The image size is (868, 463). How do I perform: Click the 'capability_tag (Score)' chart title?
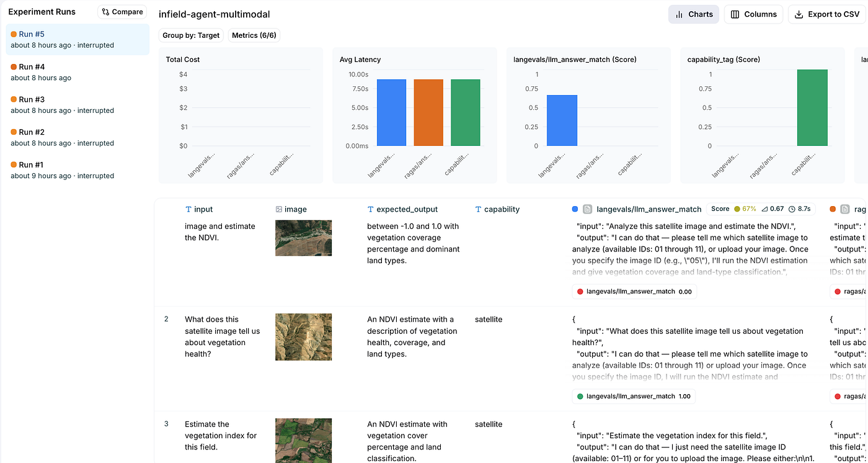pyautogui.click(x=724, y=60)
